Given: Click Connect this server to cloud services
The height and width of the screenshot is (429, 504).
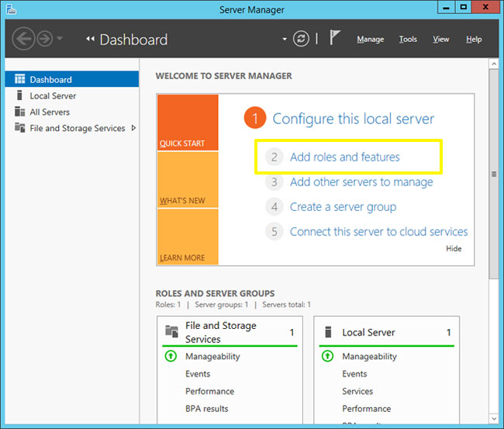Looking at the screenshot, I should (x=378, y=231).
